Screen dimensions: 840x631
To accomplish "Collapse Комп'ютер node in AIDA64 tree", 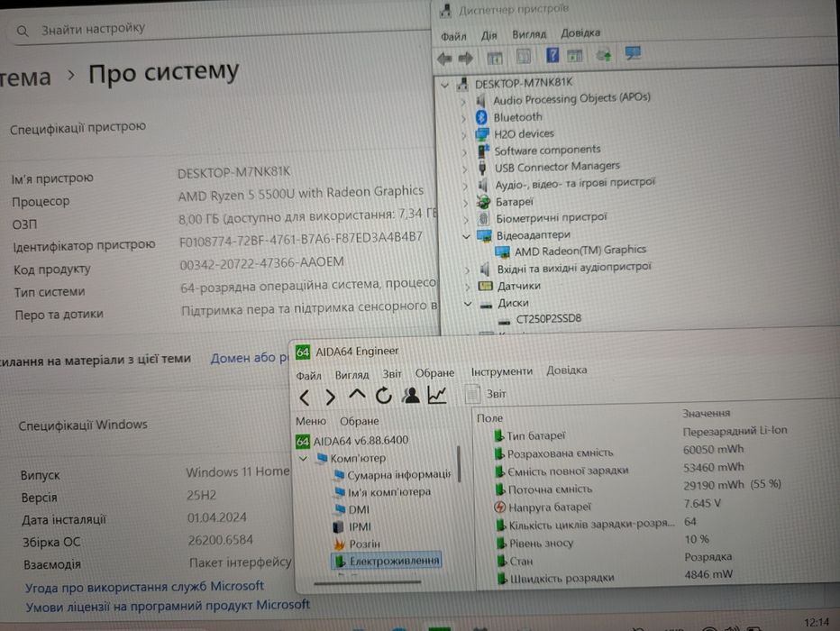I will coord(303,459).
